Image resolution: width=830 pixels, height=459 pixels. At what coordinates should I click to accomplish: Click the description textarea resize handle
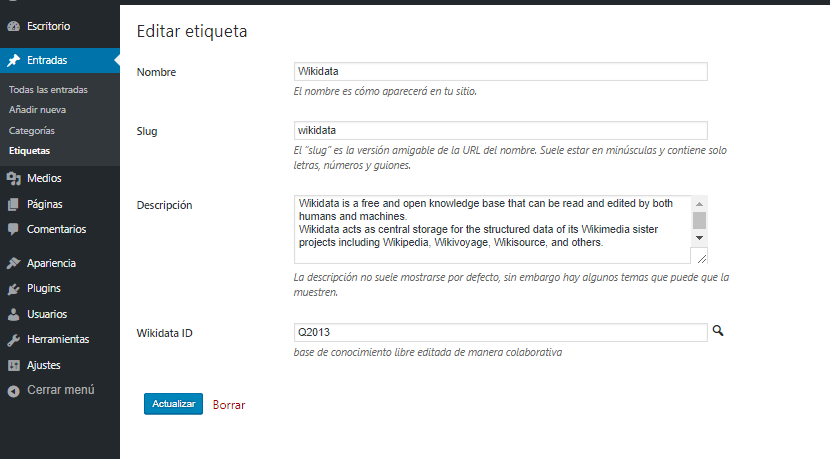pos(702,258)
